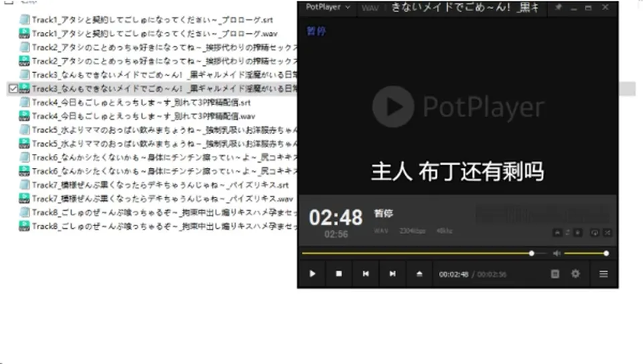Click the Track5 audio file icon
The height and width of the screenshot is (364, 643).
coord(25,143)
